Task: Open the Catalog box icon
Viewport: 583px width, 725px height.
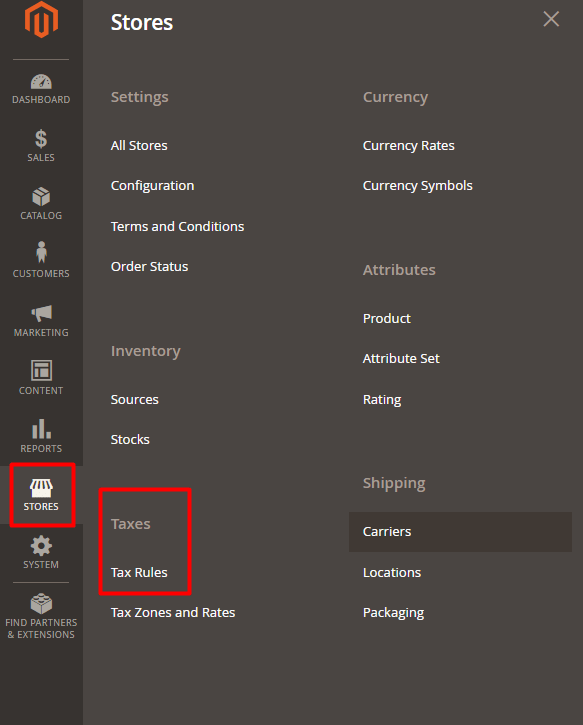Action: (x=41, y=197)
